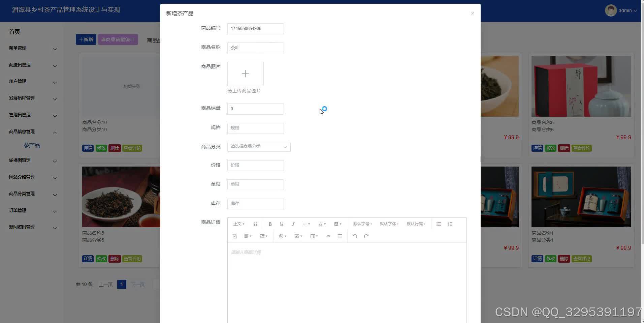Apply italic formatting to product details
The image size is (644, 323).
pyautogui.click(x=293, y=224)
